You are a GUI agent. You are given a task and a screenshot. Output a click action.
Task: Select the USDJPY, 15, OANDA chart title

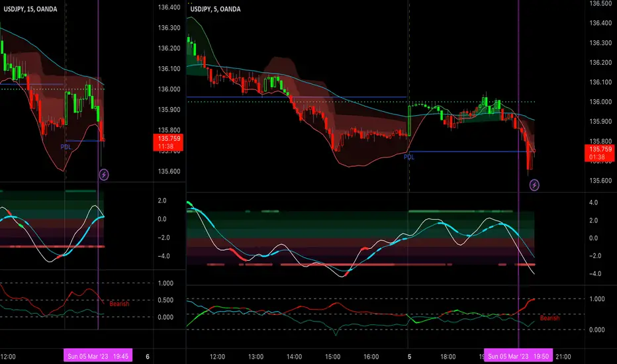(30, 9)
